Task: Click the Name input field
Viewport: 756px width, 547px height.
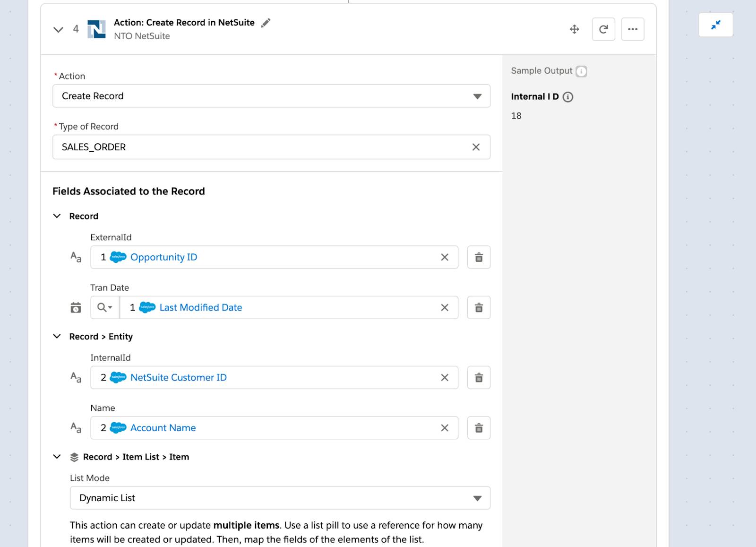Action: coord(274,428)
